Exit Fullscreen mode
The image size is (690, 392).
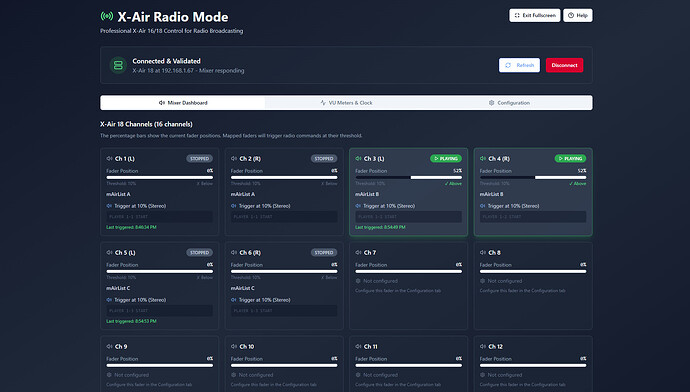pyautogui.click(x=535, y=15)
